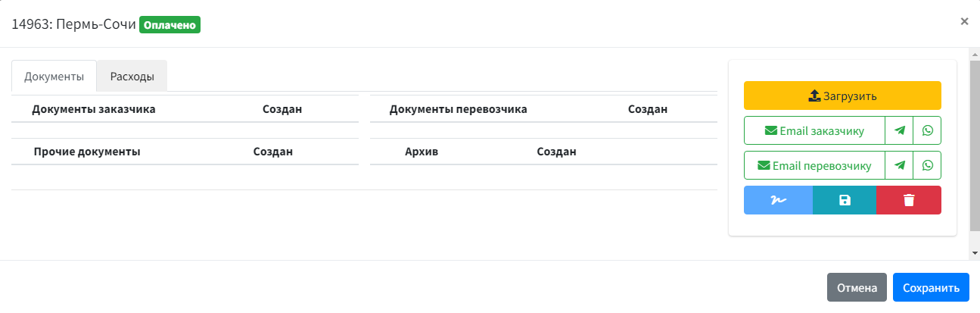Click the blue signature icon button
Image resolution: width=980 pixels, height=313 pixels.
click(778, 200)
